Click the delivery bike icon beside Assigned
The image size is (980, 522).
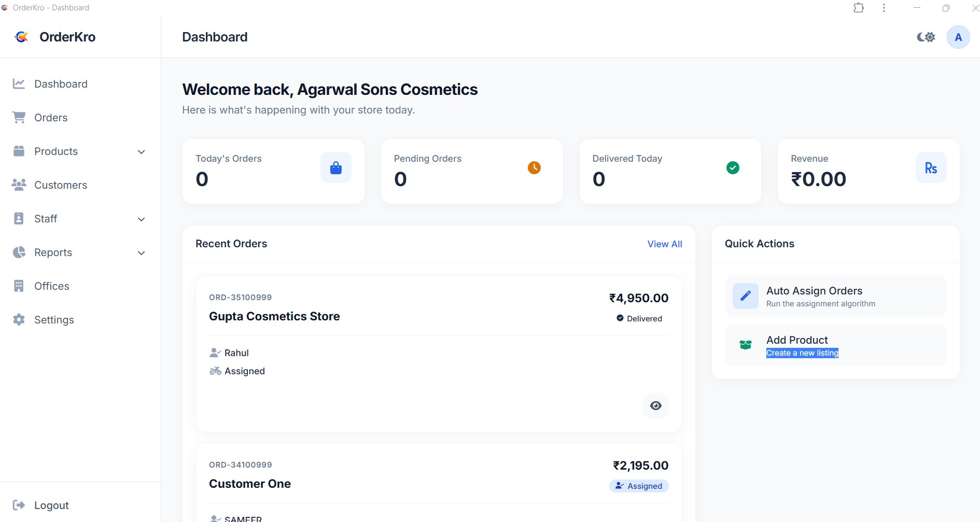[215, 371]
